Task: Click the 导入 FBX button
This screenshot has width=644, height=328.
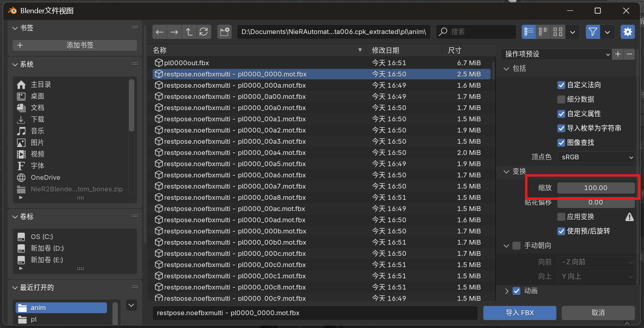Action: click(519, 313)
